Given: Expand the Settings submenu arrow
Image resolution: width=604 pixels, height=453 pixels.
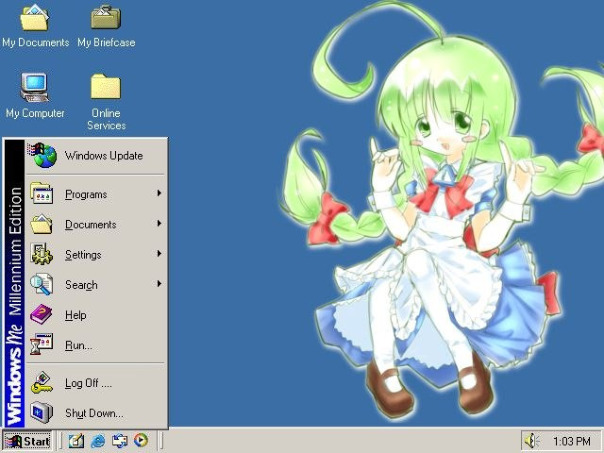Looking at the screenshot, I should tap(159, 253).
